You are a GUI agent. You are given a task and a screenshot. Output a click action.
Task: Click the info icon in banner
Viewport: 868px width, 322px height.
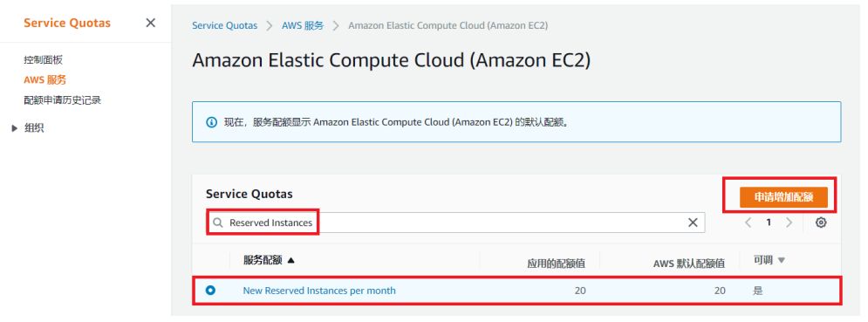click(x=211, y=122)
